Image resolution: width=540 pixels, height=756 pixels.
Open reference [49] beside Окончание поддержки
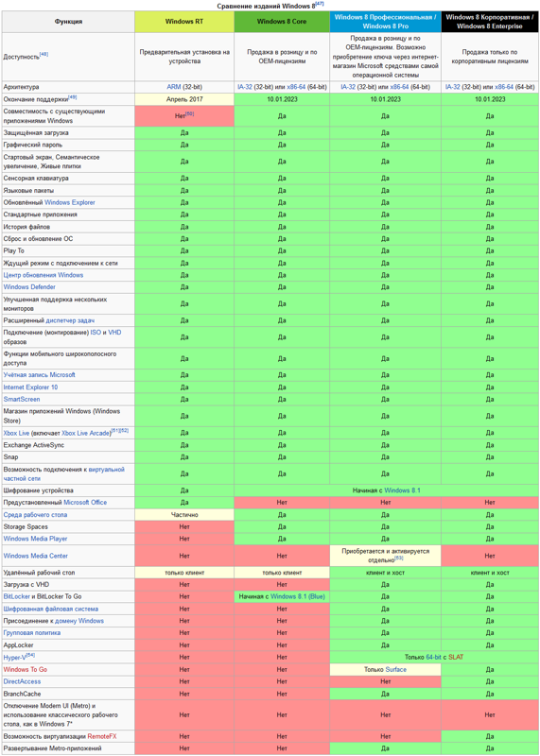[73, 97]
